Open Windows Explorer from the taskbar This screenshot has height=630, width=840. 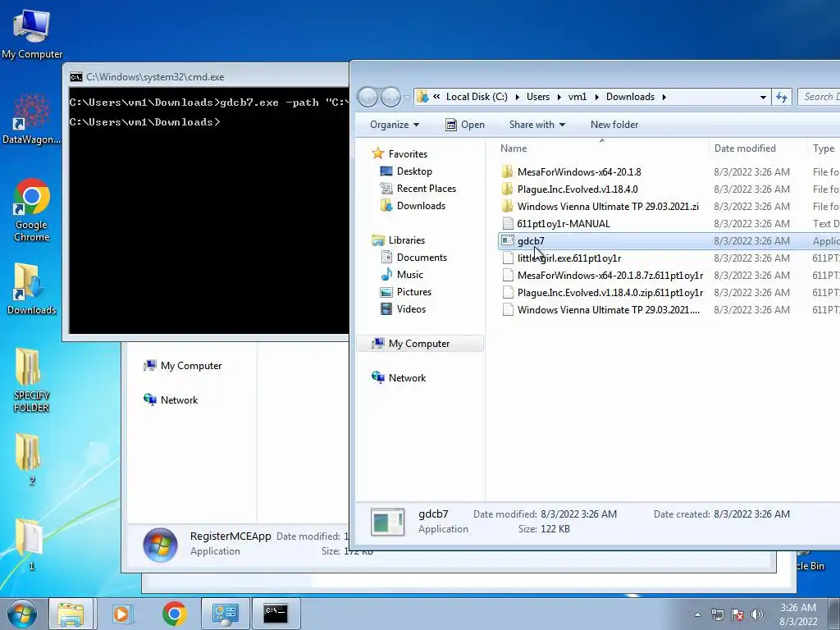coord(71,614)
